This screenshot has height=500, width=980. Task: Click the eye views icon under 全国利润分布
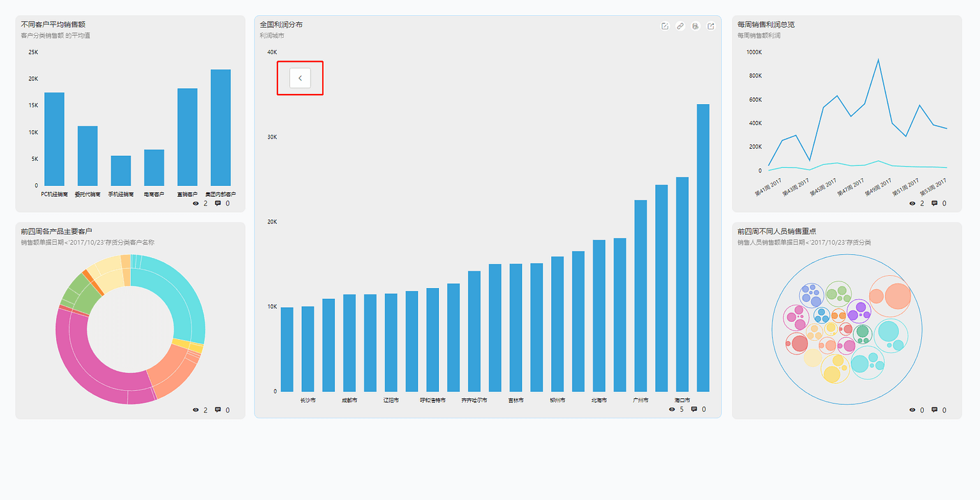coord(672,409)
